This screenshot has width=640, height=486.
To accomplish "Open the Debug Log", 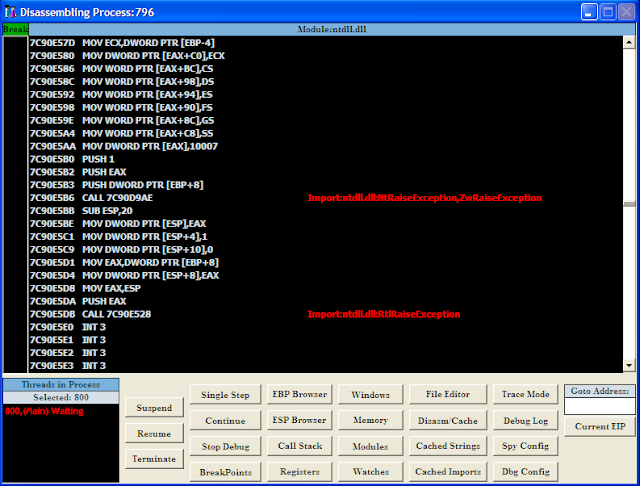I will [x=525, y=420].
